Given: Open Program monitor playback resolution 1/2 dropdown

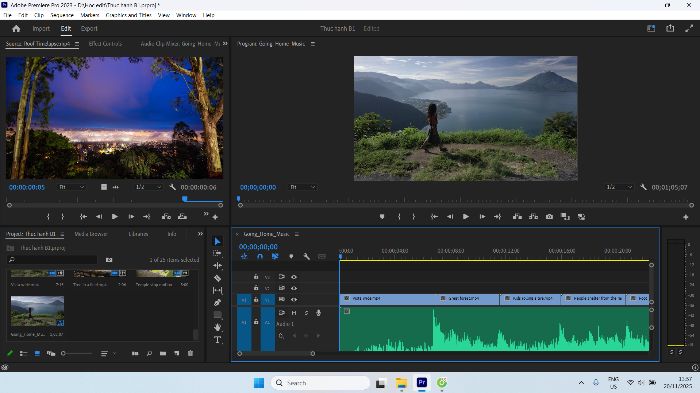Looking at the screenshot, I should point(619,187).
